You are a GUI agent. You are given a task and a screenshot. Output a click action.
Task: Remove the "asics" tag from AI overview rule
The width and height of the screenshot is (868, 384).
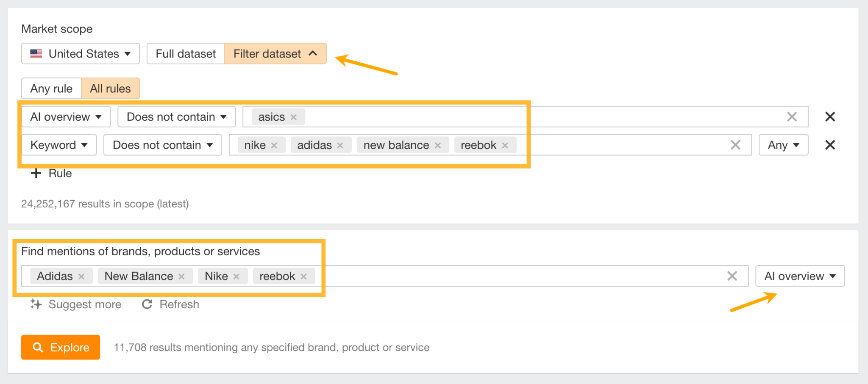(x=293, y=117)
